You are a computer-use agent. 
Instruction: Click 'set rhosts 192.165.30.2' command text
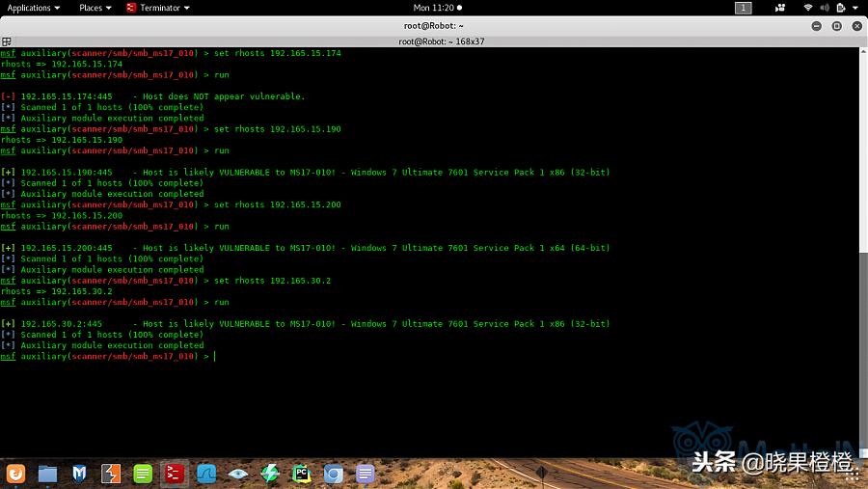(x=272, y=281)
